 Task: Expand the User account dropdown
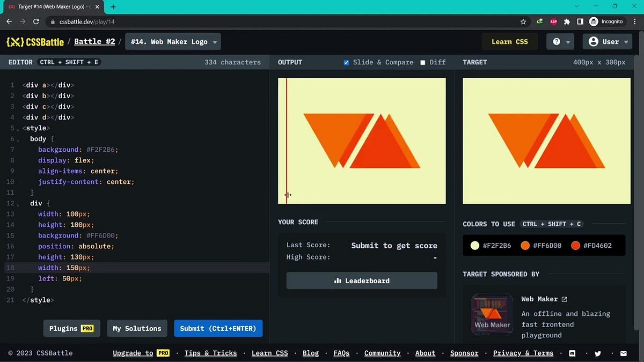click(x=607, y=41)
